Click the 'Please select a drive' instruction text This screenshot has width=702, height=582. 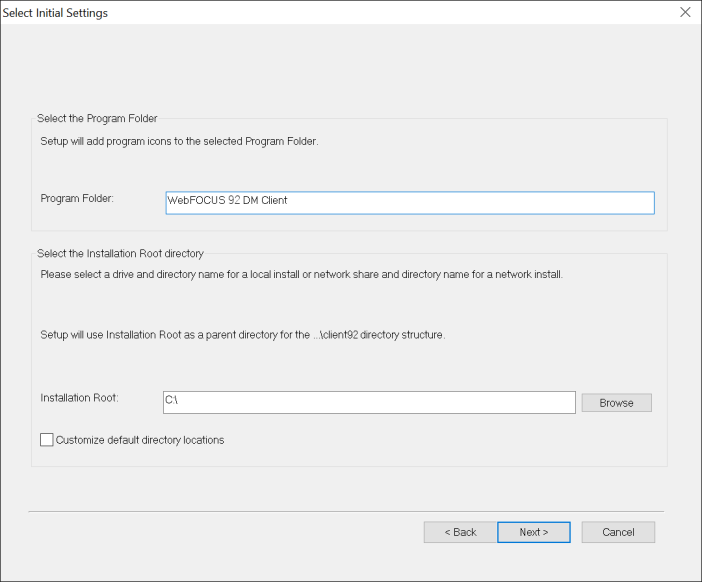(302, 274)
